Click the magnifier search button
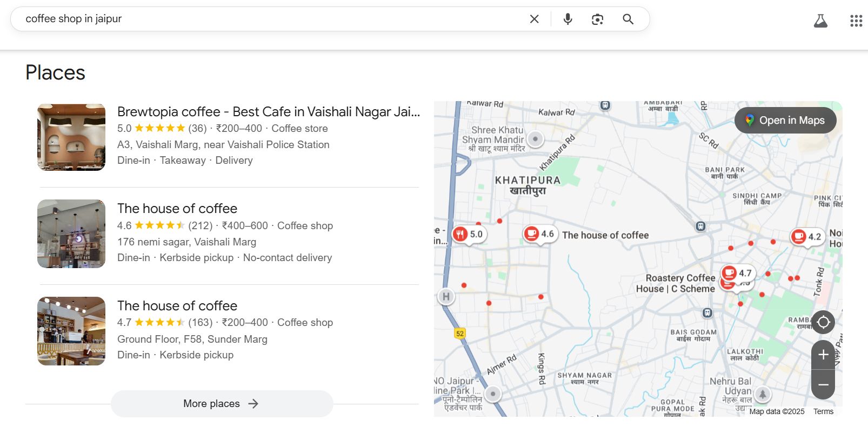 tap(627, 19)
